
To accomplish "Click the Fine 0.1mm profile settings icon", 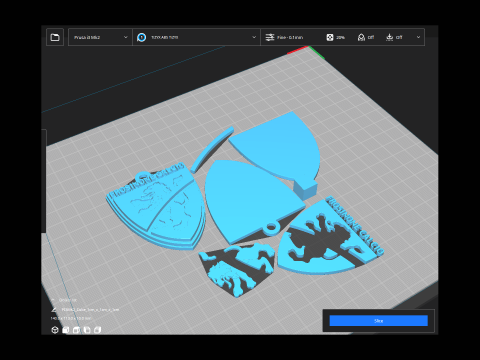I will coord(270,37).
